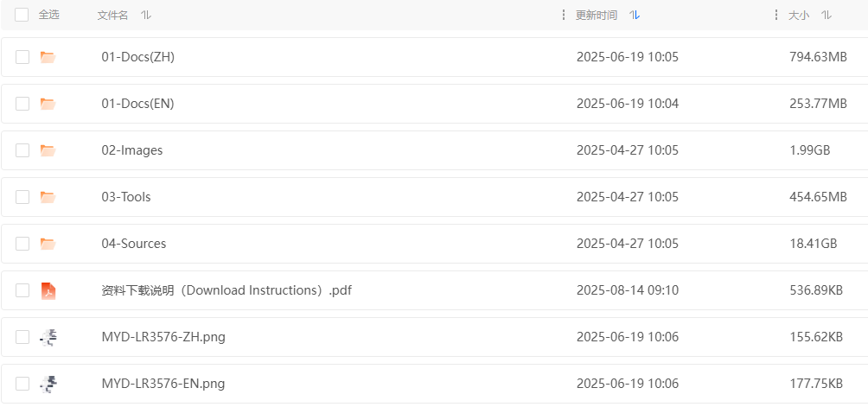This screenshot has height=407, width=868.
Task: Open the 01-Docs(ZH) folder name
Action: (138, 57)
